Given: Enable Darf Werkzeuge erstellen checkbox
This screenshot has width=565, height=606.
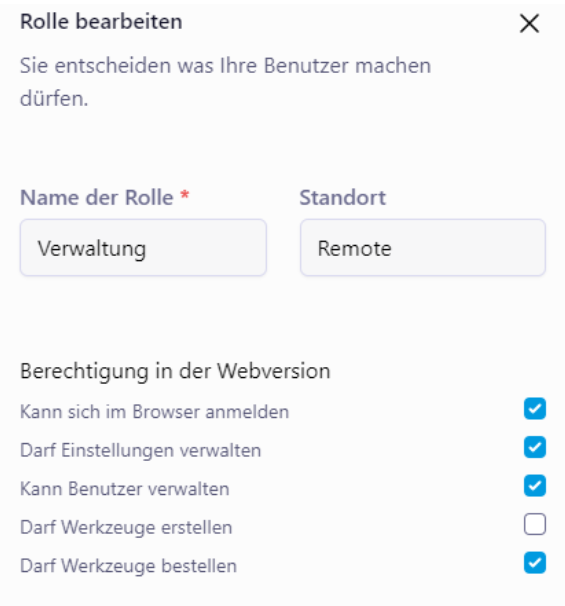Looking at the screenshot, I should click(x=535, y=524).
